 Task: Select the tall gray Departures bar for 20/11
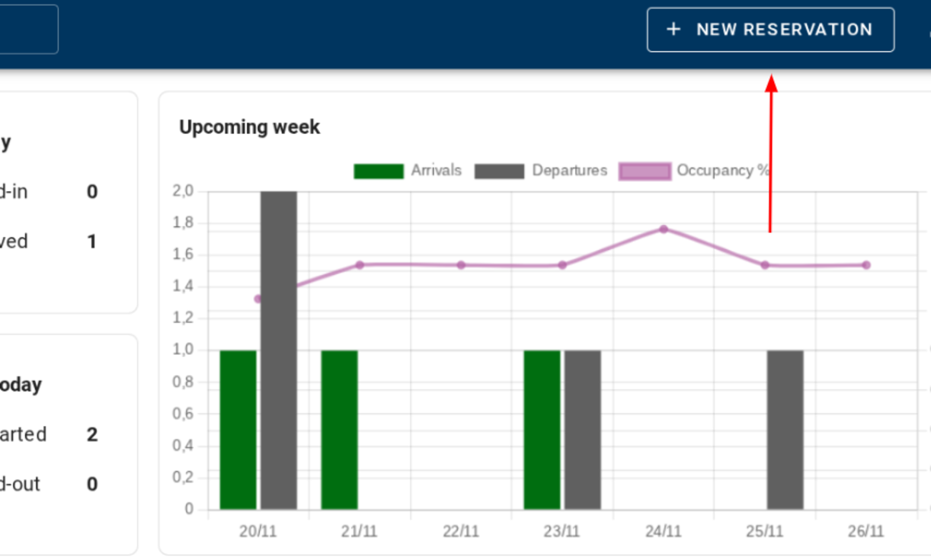coord(279,350)
